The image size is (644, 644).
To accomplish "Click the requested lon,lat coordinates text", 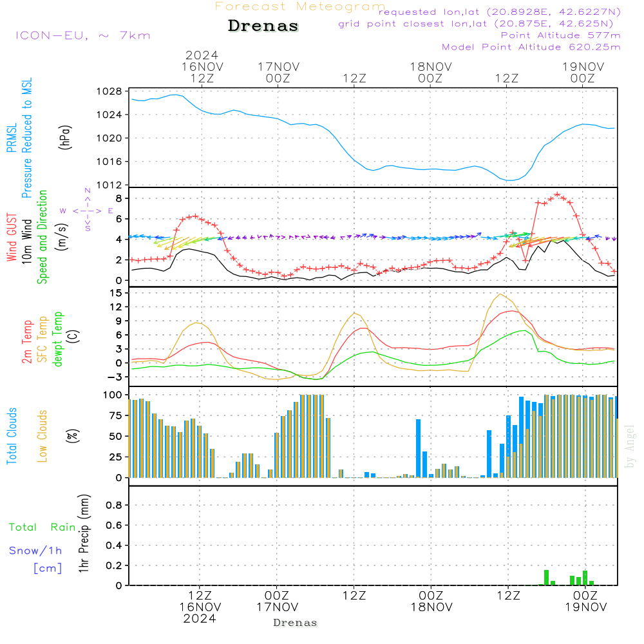I will 500,12.
